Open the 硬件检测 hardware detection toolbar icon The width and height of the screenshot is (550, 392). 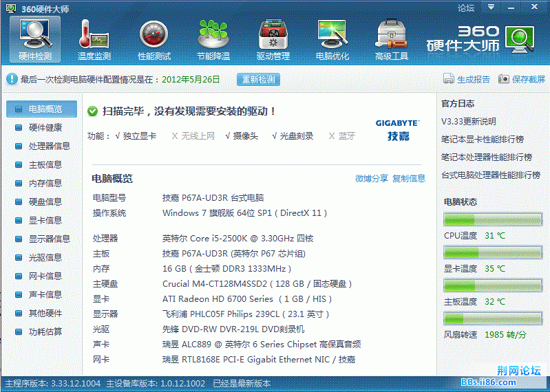(34, 39)
